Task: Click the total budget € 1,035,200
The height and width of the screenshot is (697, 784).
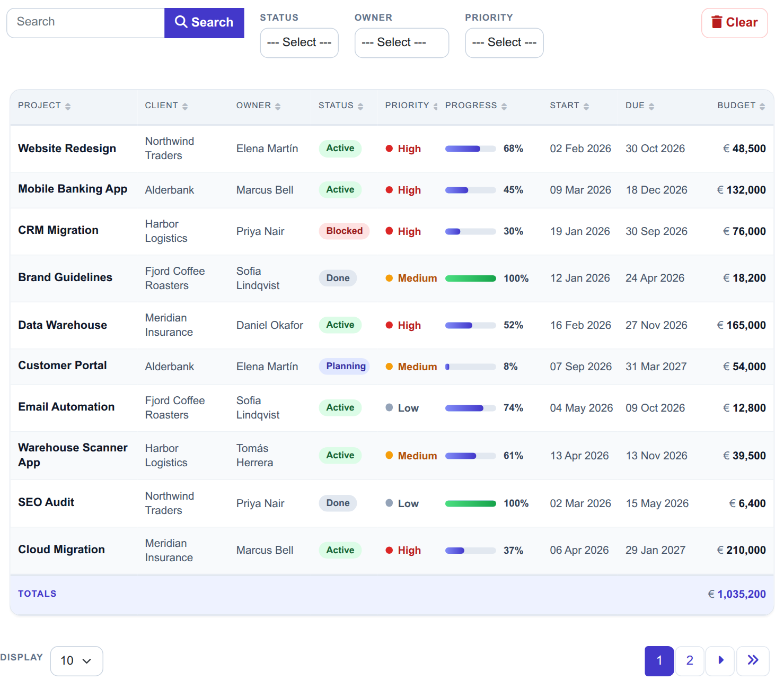Action: (x=737, y=595)
